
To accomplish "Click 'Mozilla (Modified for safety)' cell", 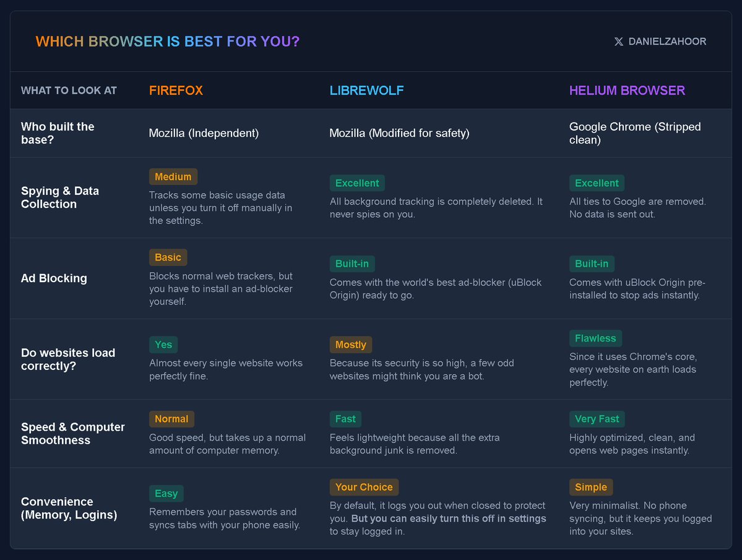I will click(399, 134).
